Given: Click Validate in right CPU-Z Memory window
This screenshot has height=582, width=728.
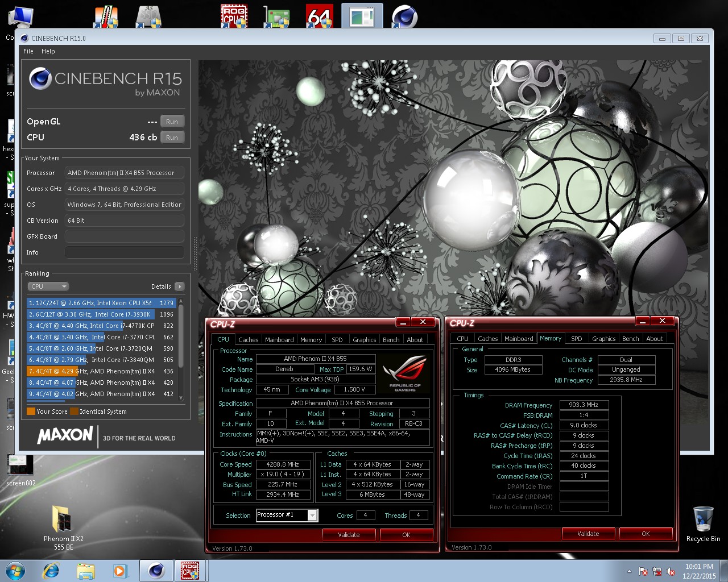Looking at the screenshot, I should (588, 534).
